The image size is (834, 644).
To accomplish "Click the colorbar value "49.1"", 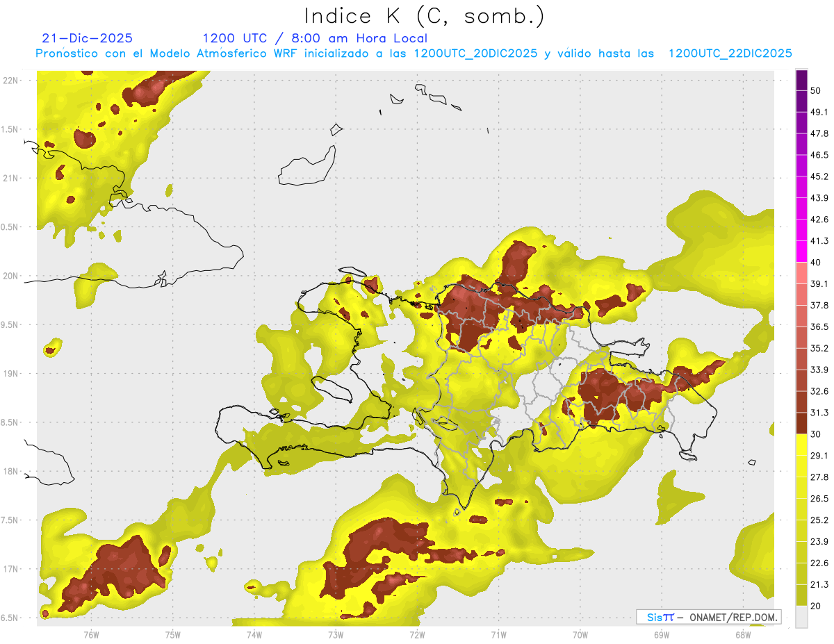I will pyautogui.click(x=819, y=112).
